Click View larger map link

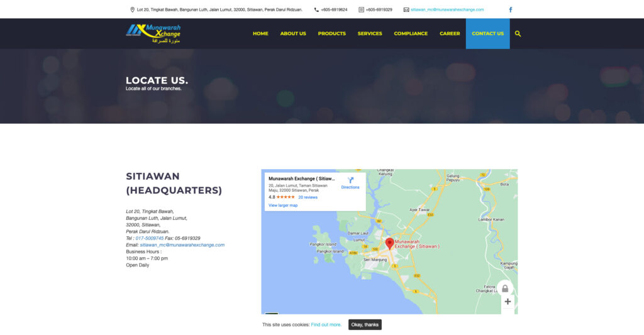[283, 206]
